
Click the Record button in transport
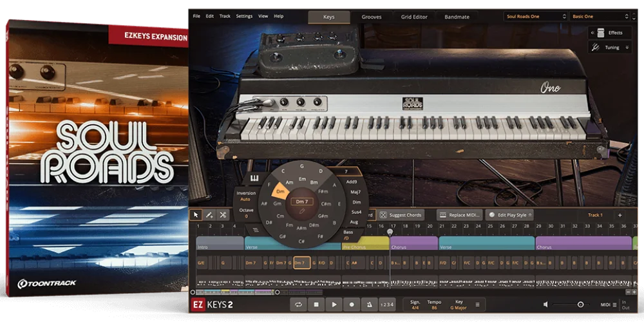click(x=351, y=305)
